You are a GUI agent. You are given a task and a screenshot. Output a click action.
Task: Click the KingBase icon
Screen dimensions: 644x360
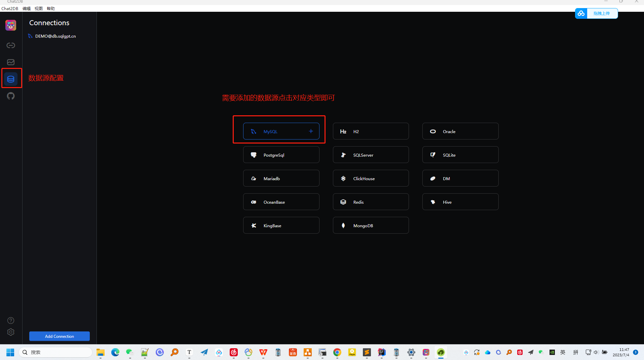[x=254, y=226]
